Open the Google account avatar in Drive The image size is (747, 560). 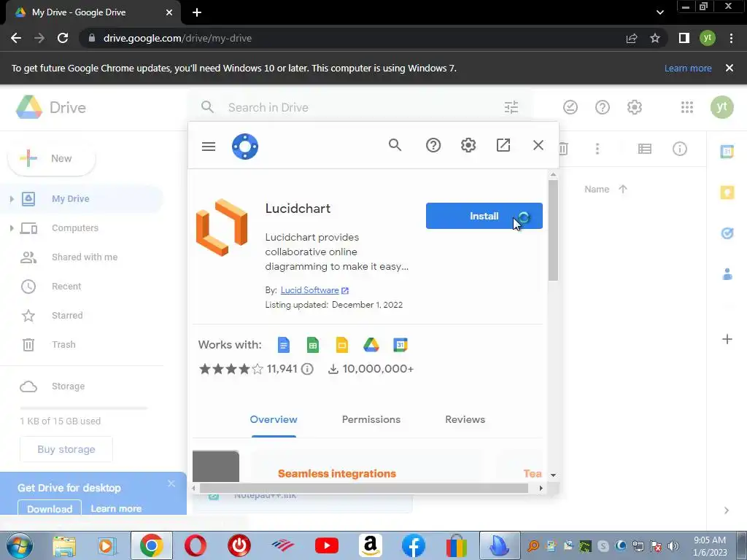(x=721, y=107)
